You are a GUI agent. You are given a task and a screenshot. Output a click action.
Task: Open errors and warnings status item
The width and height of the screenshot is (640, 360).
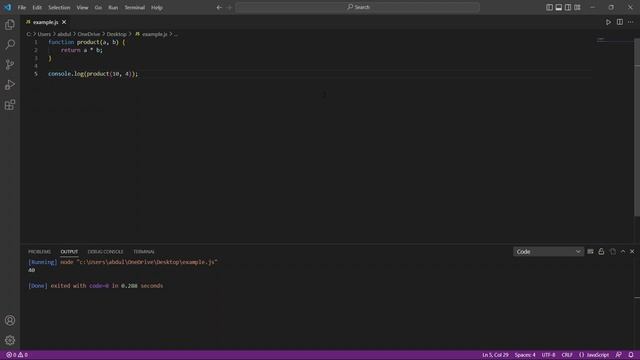(x=17, y=355)
